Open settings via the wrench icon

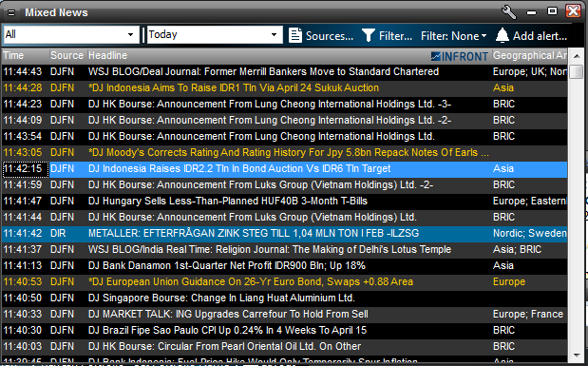tap(509, 12)
